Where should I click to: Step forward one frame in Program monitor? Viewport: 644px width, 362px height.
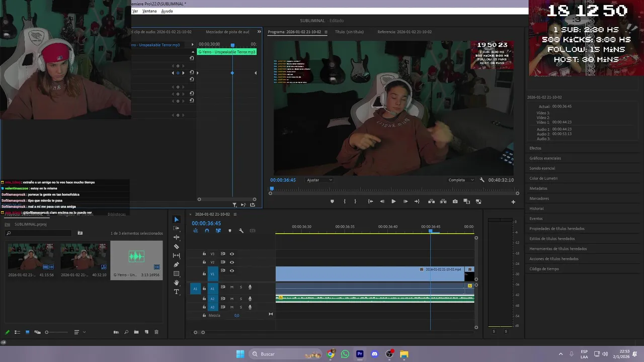[406, 202]
